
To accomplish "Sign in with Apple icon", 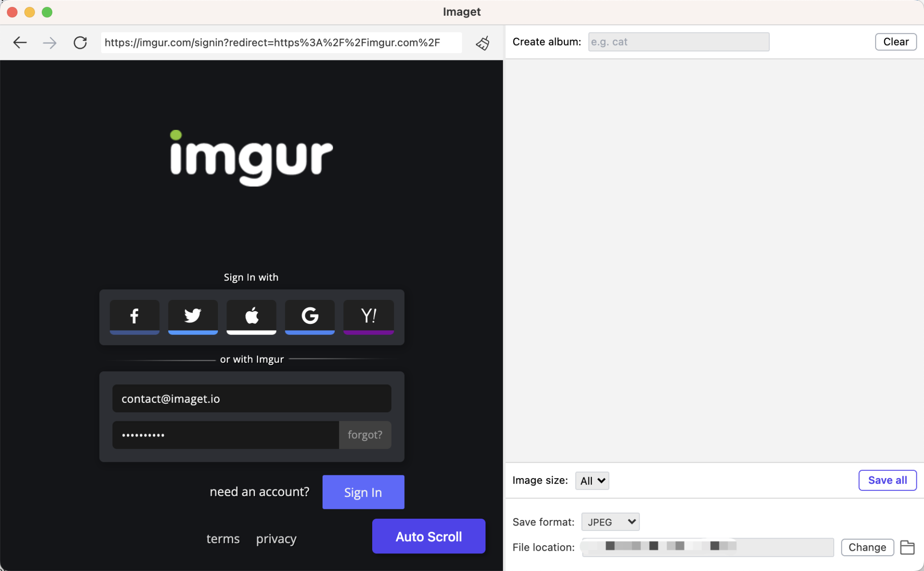I will (251, 316).
